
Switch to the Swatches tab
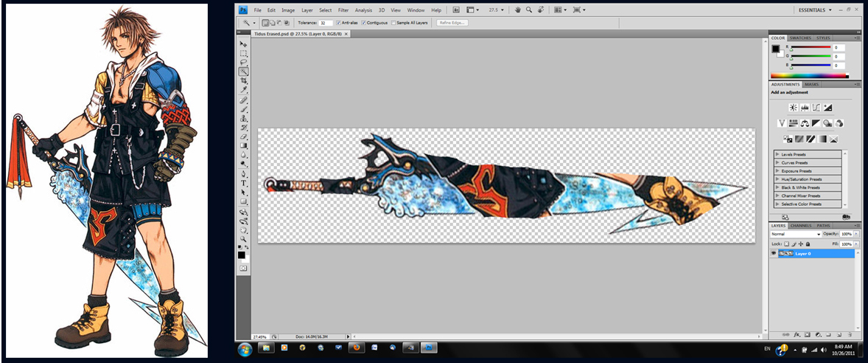point(800,38)
